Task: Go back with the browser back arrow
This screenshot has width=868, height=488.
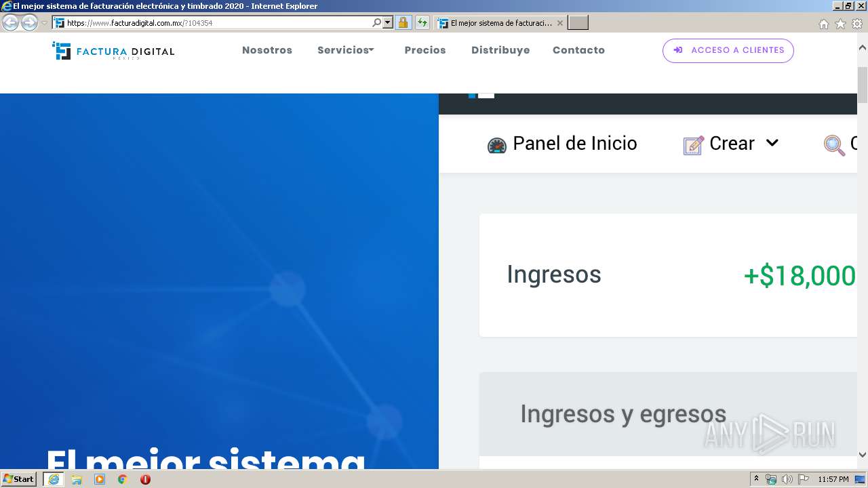Action: (11, 23)
